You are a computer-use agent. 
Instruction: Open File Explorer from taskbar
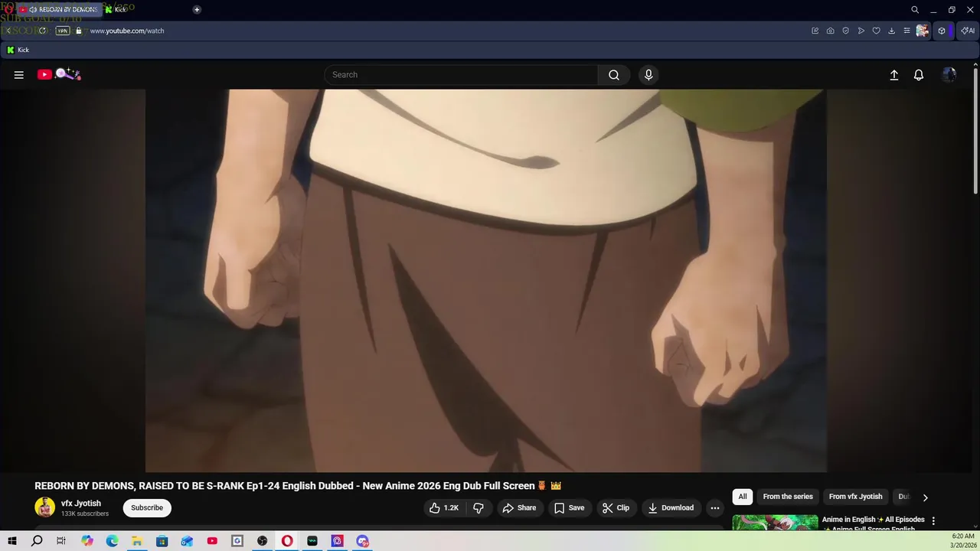[137, 541]
